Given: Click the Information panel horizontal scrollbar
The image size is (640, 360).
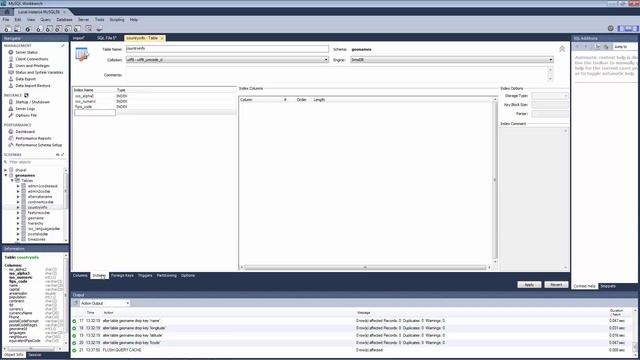Looking at the screenshot, I should click(33, 349).
